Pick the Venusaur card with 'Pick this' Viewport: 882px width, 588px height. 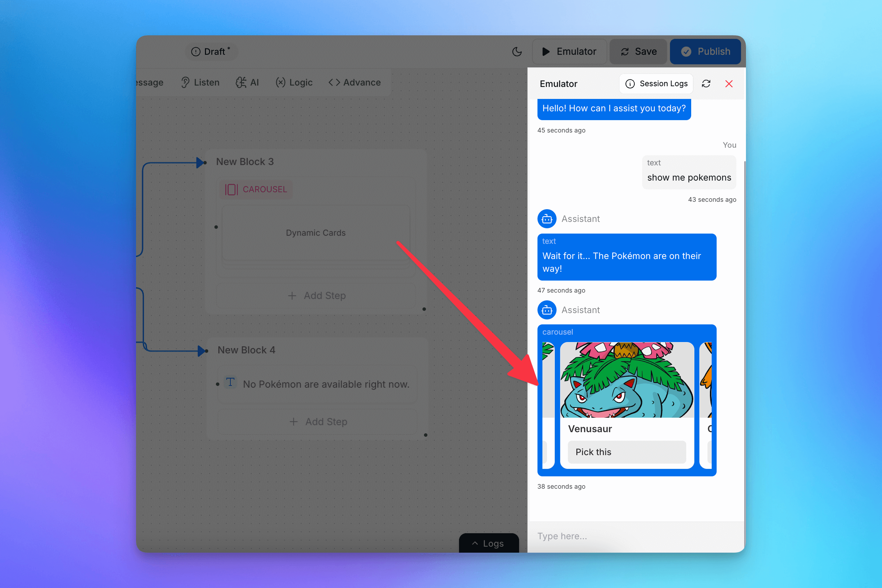tap(627, 452)
